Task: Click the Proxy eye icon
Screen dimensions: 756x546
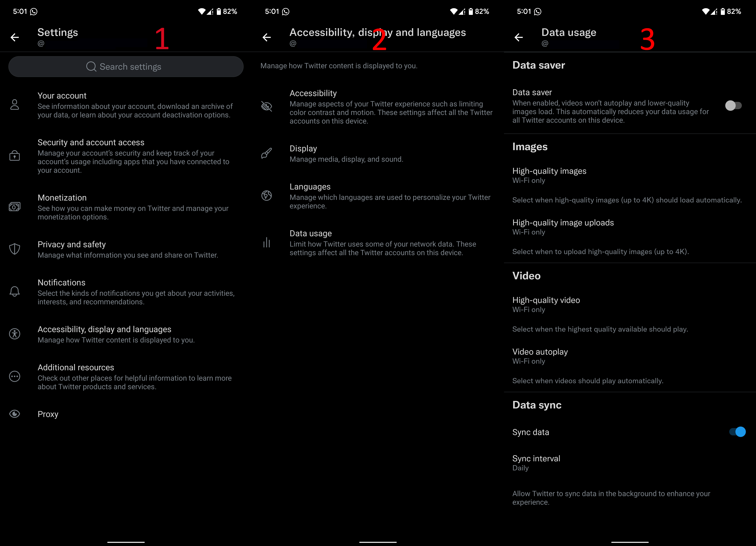Action: (15, 414)
